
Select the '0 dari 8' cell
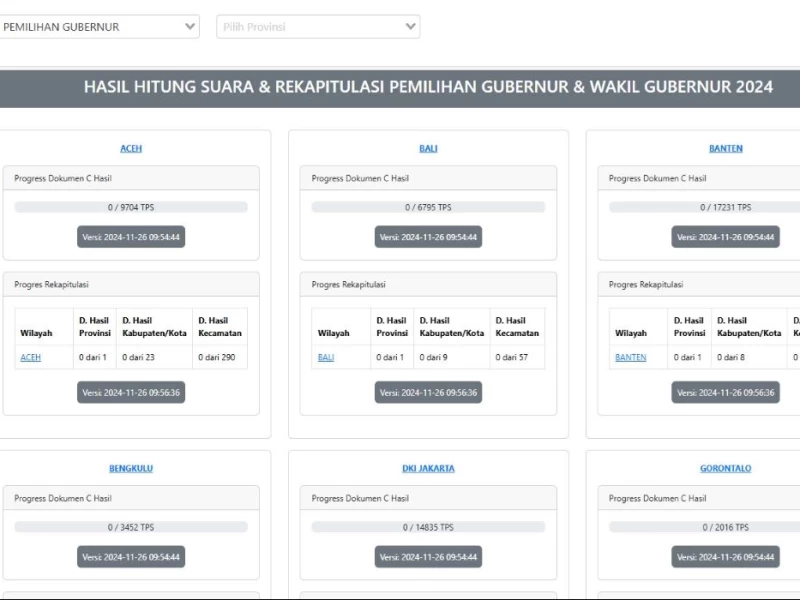click(749, 357)
